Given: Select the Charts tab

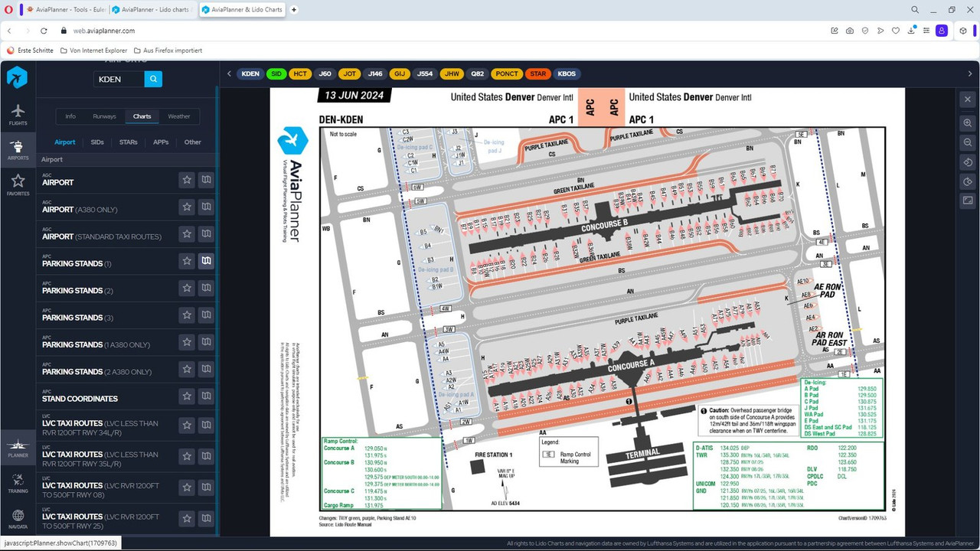Looking at the screenshot, I should tap(142, 116).
